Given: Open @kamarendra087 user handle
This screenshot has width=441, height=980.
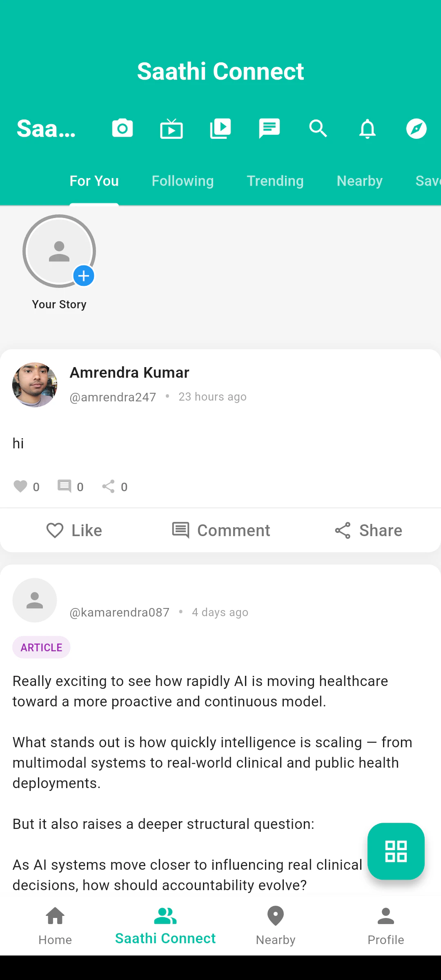Looking at the screenshot, I should click(120, 612).
